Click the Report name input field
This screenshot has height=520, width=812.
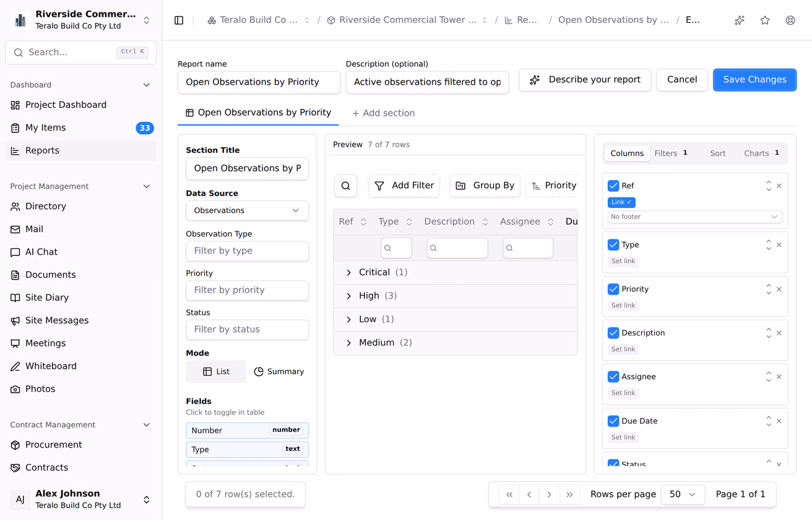[x=259, y=82]
